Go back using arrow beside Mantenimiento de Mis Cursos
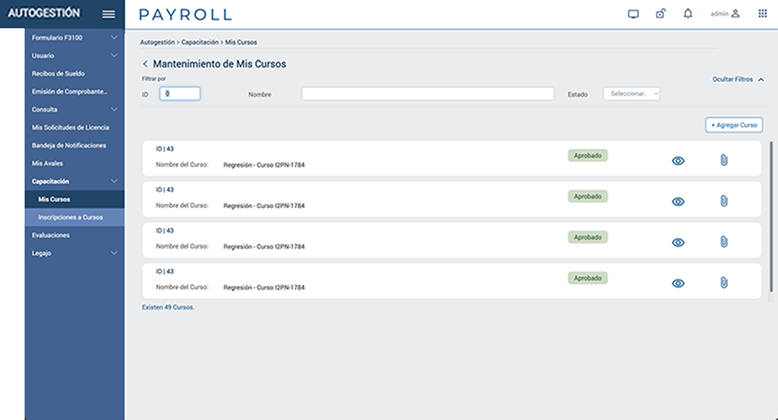778x420 pixels. point(145,64)
